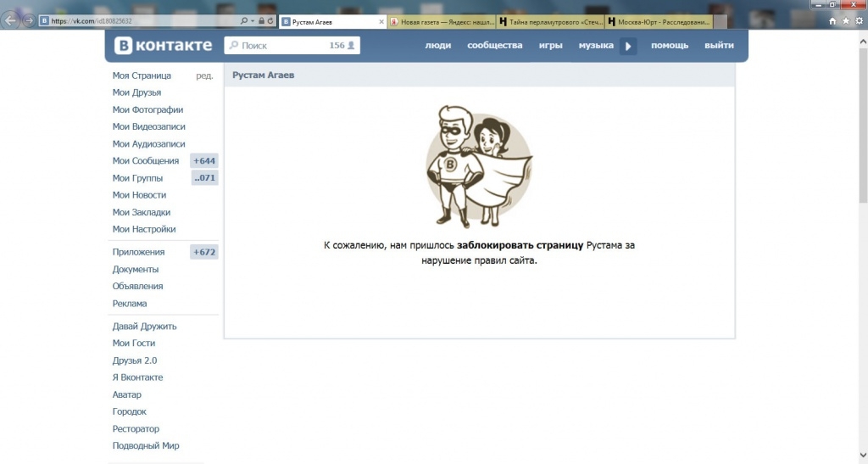
Task: Open Друзья 2.0 app link
Action: (135, 361)
